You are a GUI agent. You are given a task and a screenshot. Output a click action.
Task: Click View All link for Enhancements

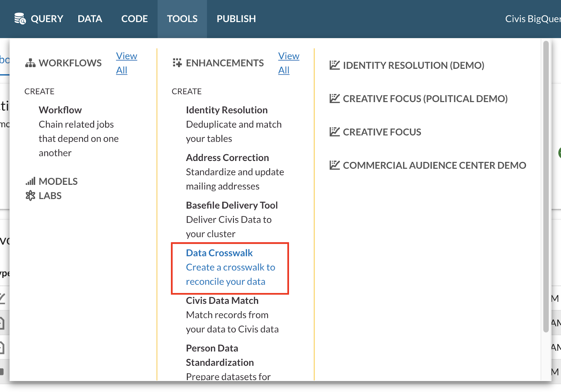tap(289, 63)
